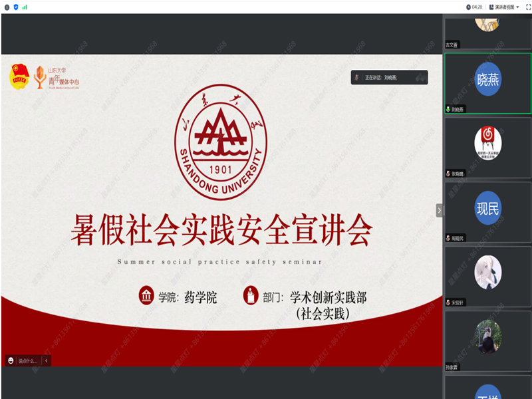Open the blue security shield icon
Viewport: 532px width, 399px height.
15,7
